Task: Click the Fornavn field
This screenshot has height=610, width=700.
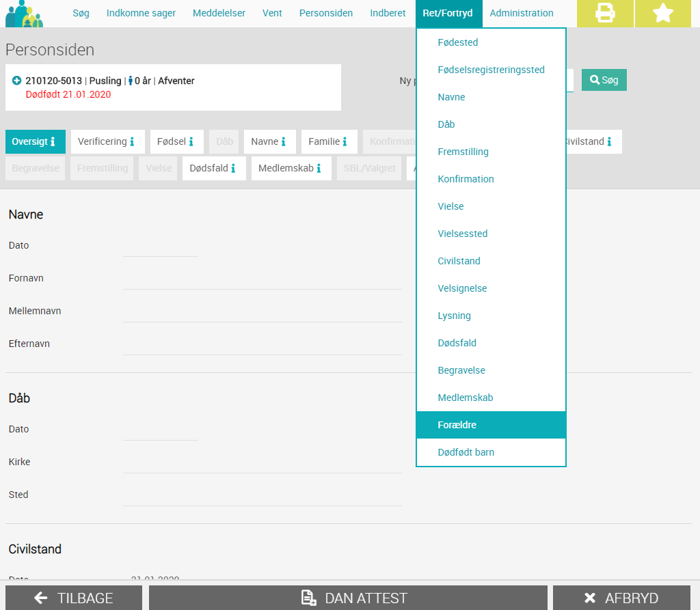Action: click(262, 279)
